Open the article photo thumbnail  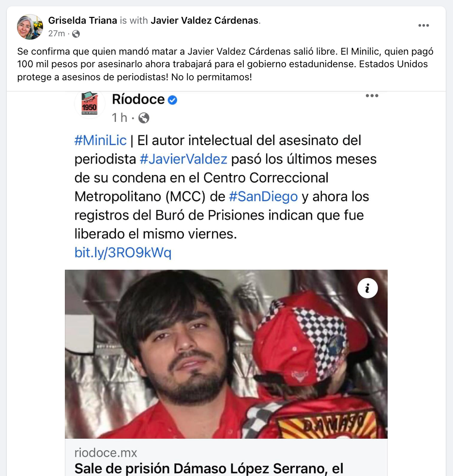[x=226, y=354]
